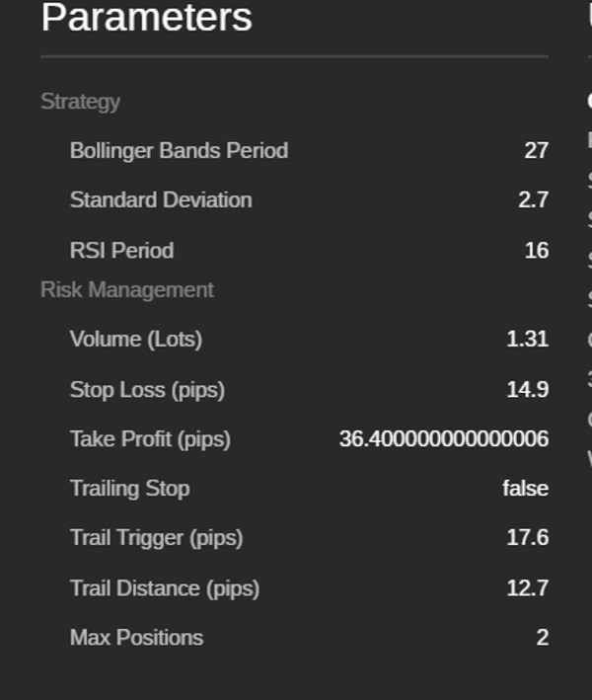Select the Trail Distance value 12.7

tap(527, 588)
